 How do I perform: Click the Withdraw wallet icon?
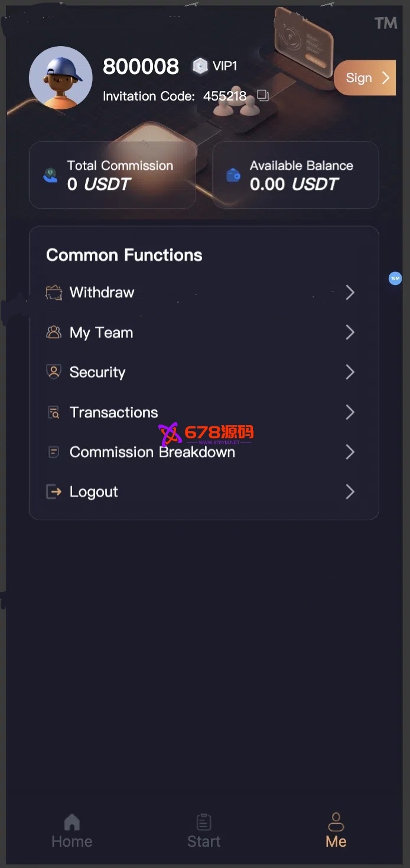(54, 293)
